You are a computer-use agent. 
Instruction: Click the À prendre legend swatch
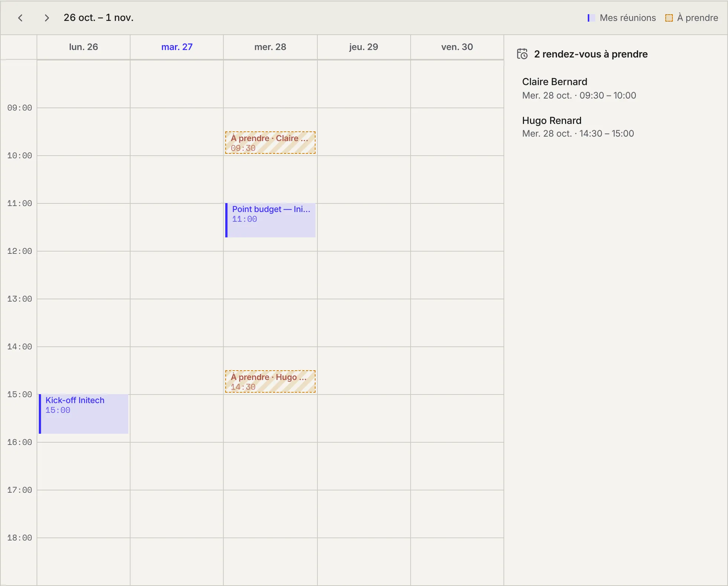click(x=669, y=18)
